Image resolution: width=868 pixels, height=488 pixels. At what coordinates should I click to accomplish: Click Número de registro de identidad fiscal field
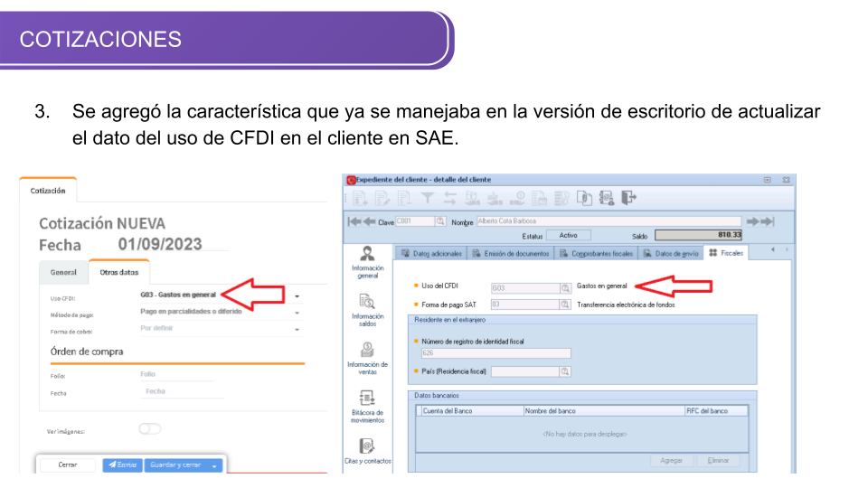click(496, 353)
